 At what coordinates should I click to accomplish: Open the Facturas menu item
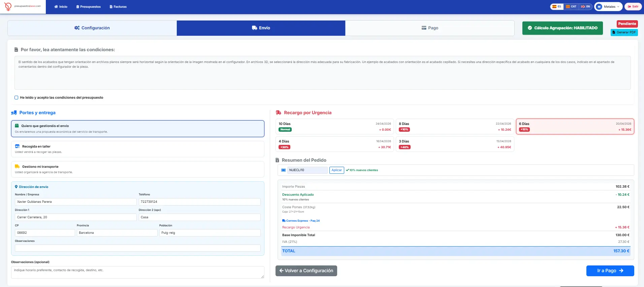118,7
